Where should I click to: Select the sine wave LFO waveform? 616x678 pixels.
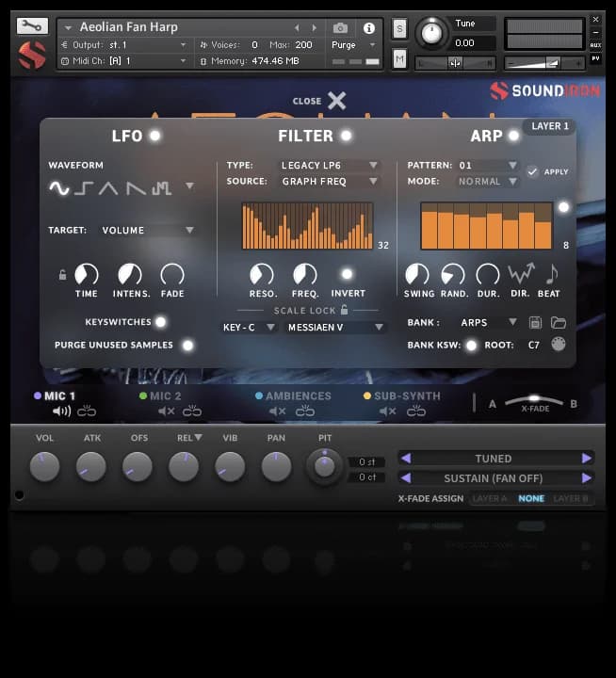[59, 188]
